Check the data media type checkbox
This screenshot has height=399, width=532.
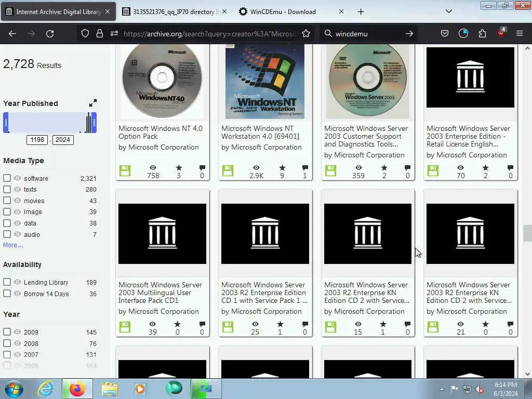click(x=7, y=223)
